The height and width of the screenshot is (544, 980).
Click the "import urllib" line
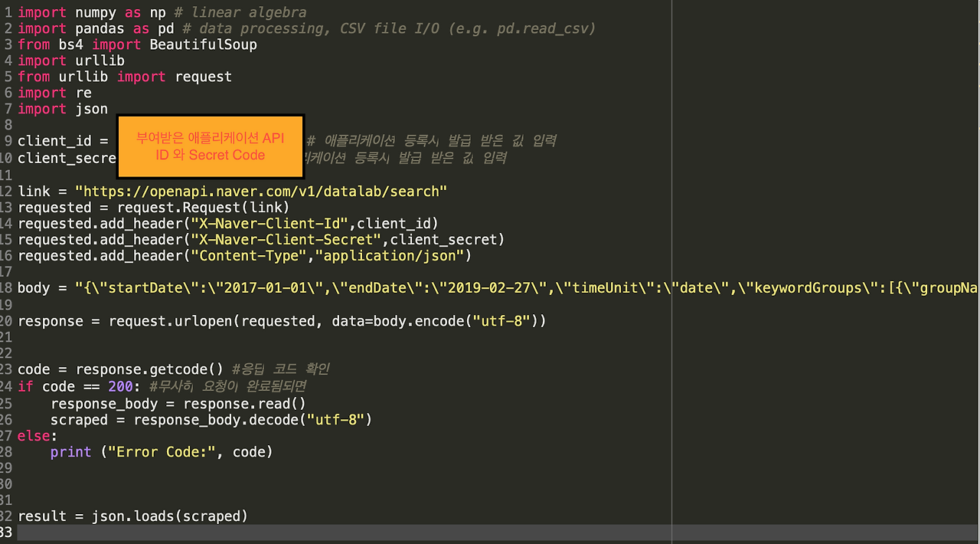[71, 61]
